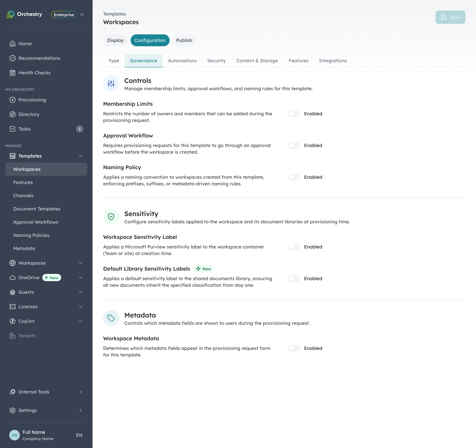
Task: Open Settings submenu arrow
Action: pyautogui.click(x=81, y=410)
